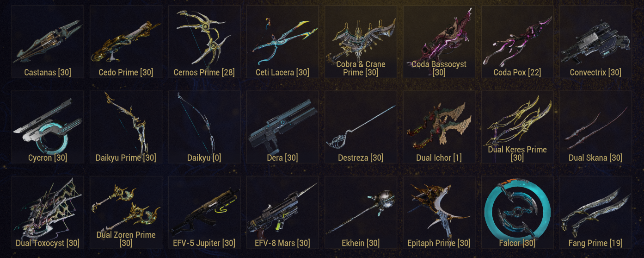Choose the Dera rifle tile
Screen dimensions: 644x258
coord(282,127)
